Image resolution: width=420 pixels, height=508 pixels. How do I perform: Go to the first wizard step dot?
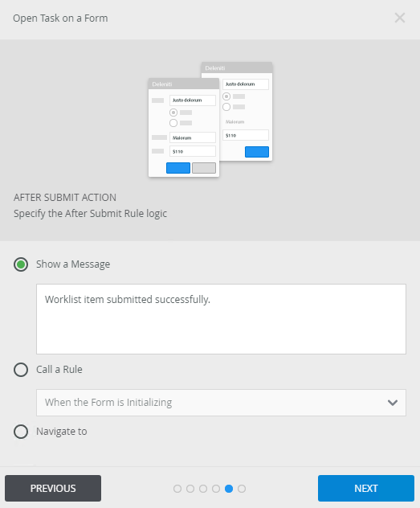(177, 489)
